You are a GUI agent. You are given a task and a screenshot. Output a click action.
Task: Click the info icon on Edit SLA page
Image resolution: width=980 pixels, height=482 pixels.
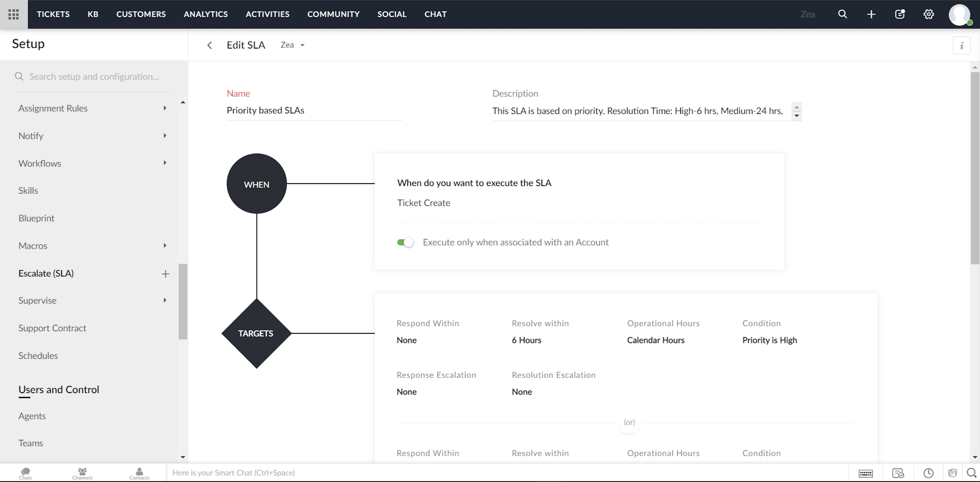(x=962, y=46)
